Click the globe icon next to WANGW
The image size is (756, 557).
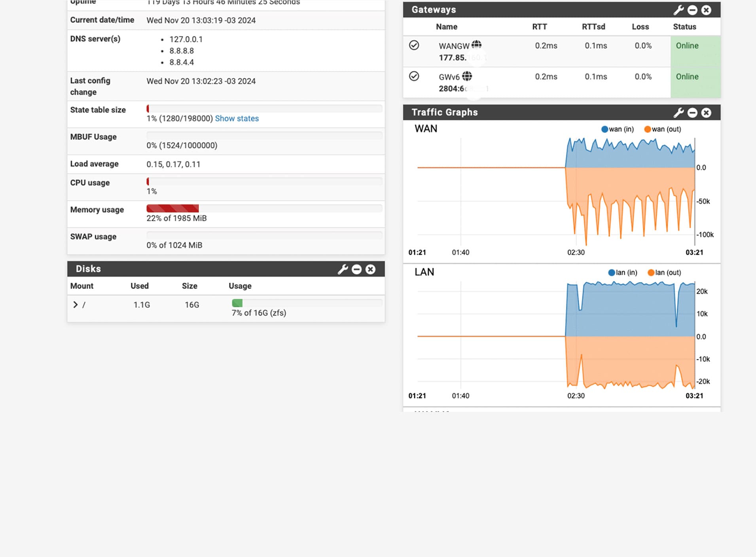(x=477, y=45)
